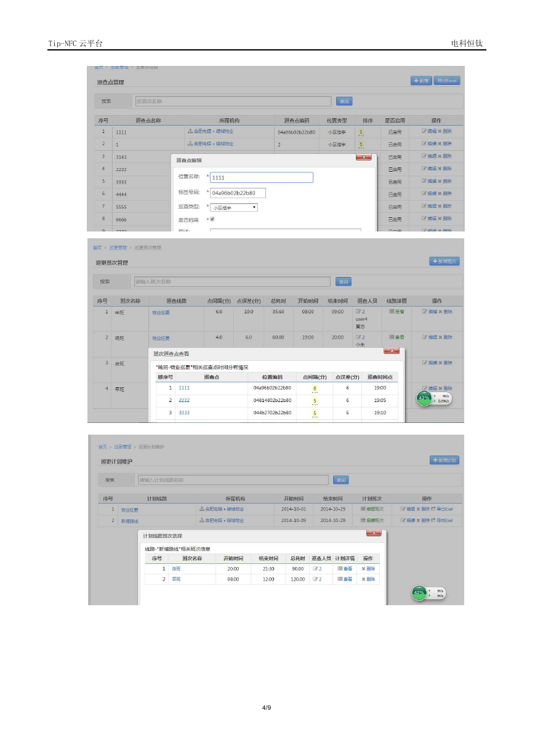Click the 新增 button in 巡查点管理
This screenshot has width=535, height=756.
pyautogui.click(x=421, y=81)
